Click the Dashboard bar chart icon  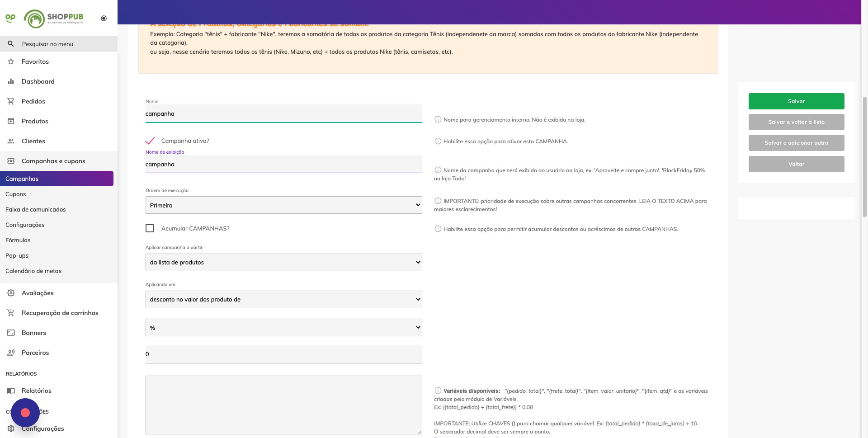click(11, 81)
